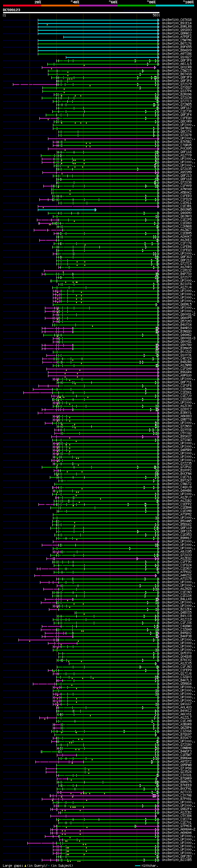Select the UniRef100_B2RU96 label
The width and height of the screenshot is (197, 868).
177,94
